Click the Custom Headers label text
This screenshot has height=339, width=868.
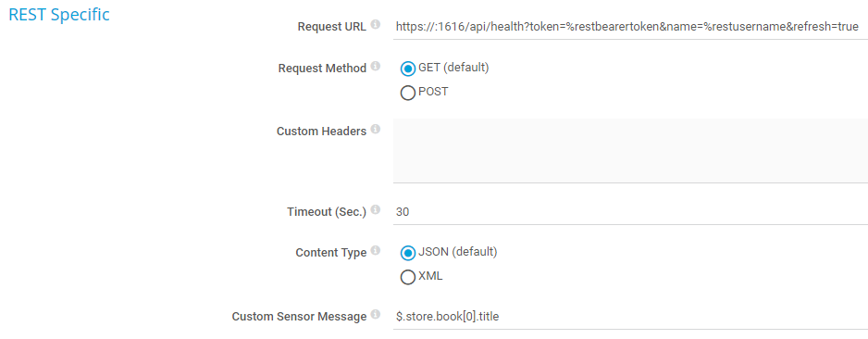(321, 132)
